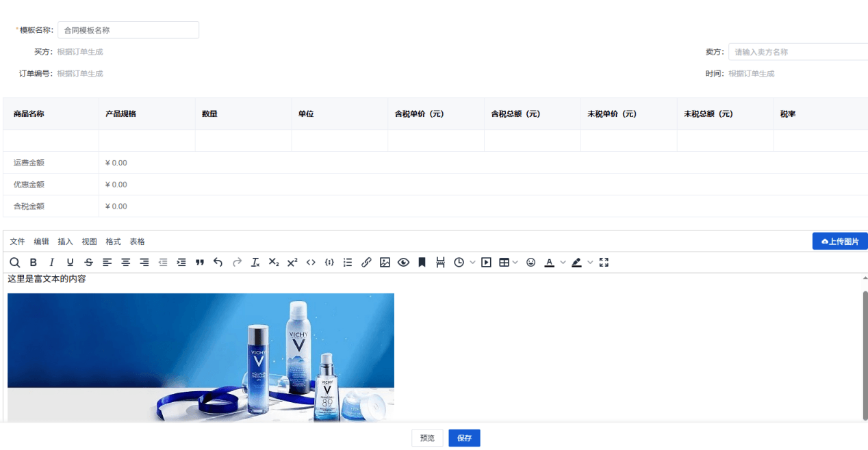Open the 视图 menu
Image resolution: width=868 pixels, height=450 pixels.
click(x=89, y=241)
